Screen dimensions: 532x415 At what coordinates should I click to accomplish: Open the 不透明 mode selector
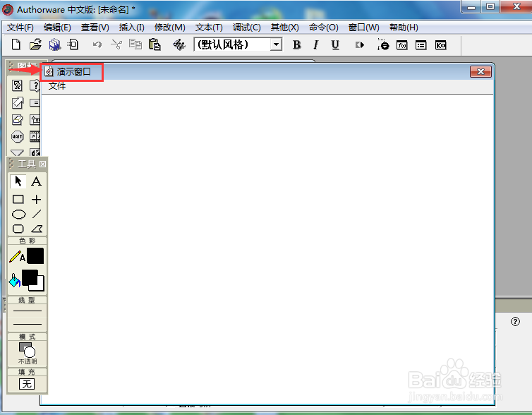27,353
